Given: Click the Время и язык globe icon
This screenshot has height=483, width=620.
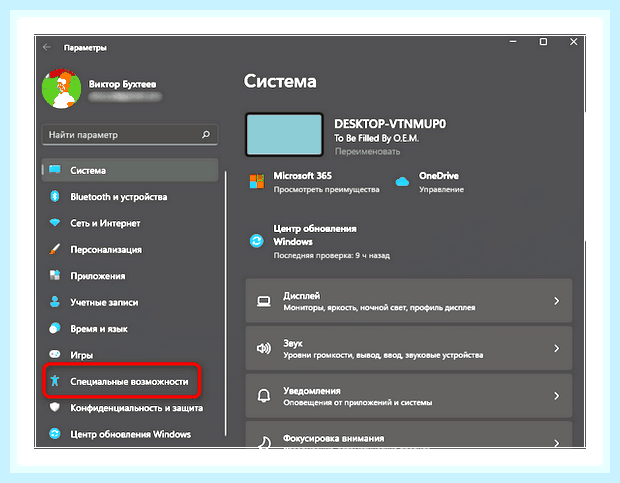Looking at the screenshot, I should (55, 328).
